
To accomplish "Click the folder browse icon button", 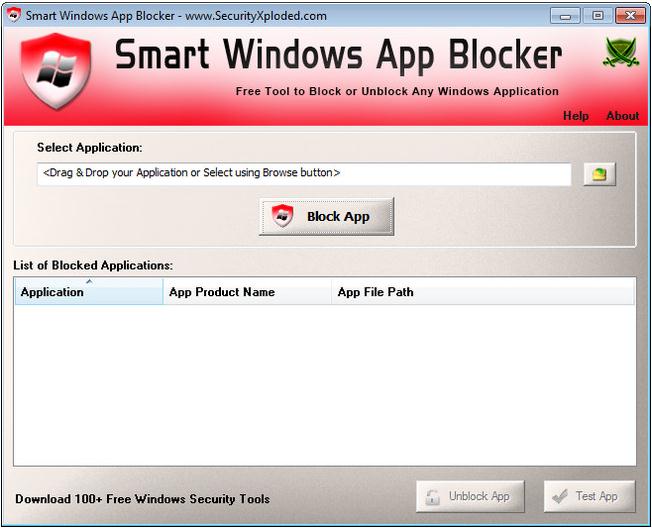I will [599, 174].
